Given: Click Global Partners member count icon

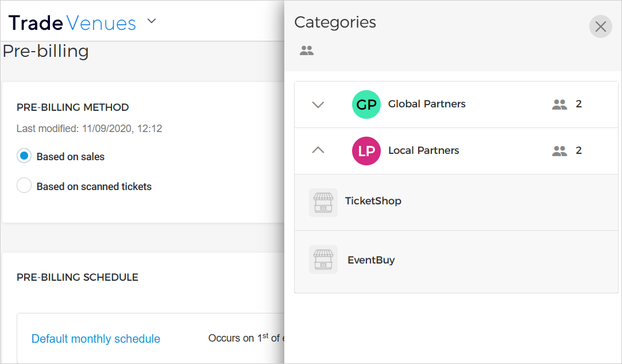Looking at the screenshot, I should tap(559, 104).
